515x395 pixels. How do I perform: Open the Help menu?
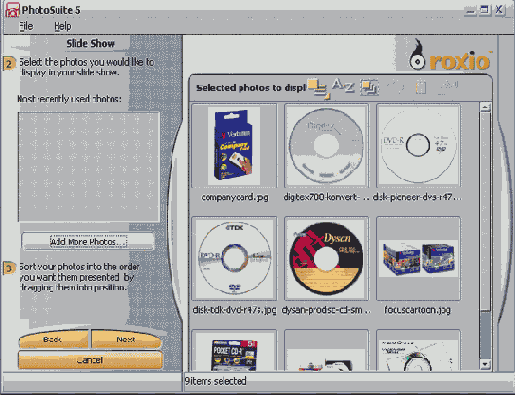(x=63, y=26)
